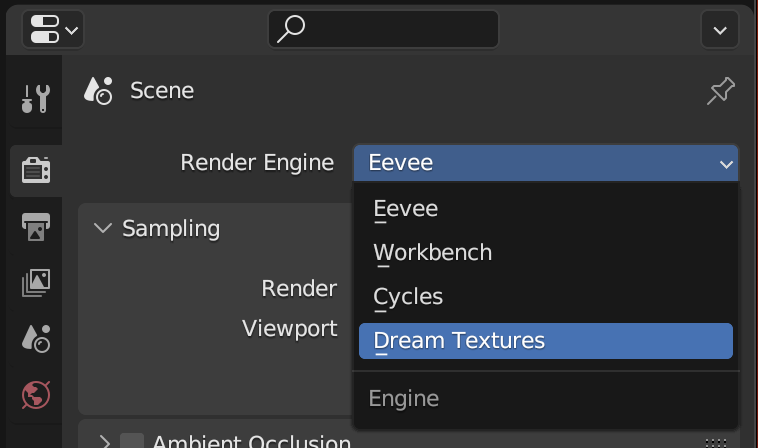The image size is (758, 448).
Task: Expand the Ambient Occlusion panel
Action: click(102, 442)
